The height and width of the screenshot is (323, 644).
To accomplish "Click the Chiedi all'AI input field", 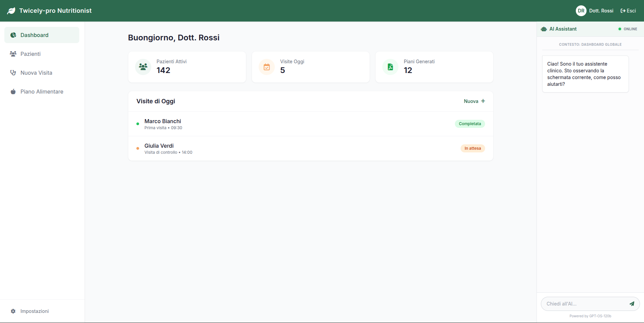I will click(x=585, y=303).
